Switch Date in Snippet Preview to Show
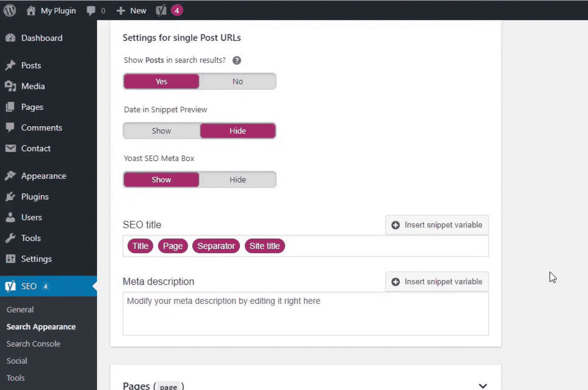The height and width of the screenshot is (390, 588). click(x=161, y=131)
